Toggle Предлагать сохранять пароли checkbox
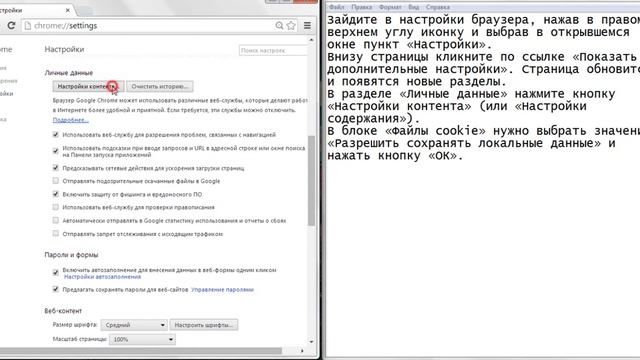This screenshot has width=640, height=360. click(56, 289)
